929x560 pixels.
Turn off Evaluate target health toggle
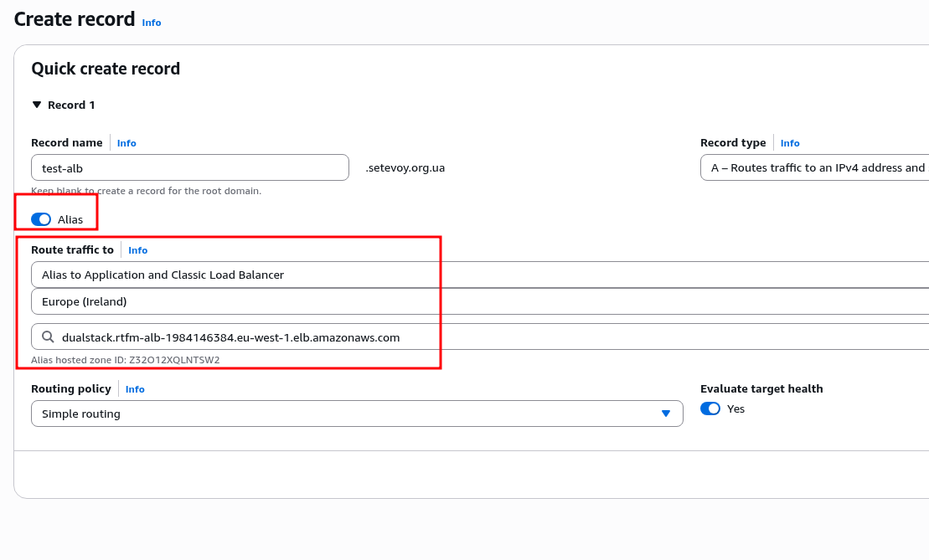(710, 408)
